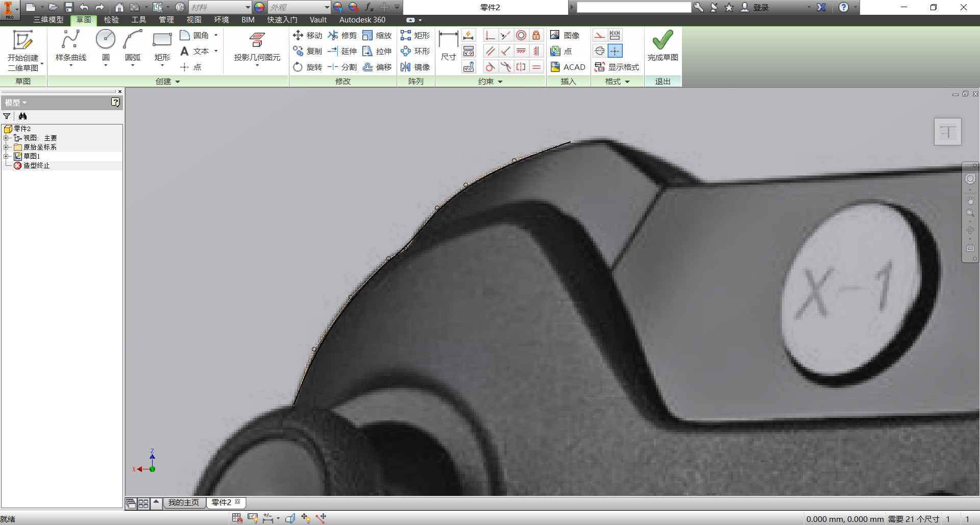This screenshot has width=980, height=525.
Task: Toggle show all constraints status icon
Action: tap(253, 518)
